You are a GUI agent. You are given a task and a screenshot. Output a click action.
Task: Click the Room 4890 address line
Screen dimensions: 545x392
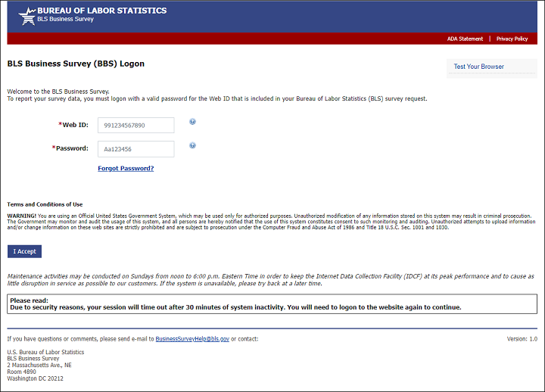pos(21,372)
